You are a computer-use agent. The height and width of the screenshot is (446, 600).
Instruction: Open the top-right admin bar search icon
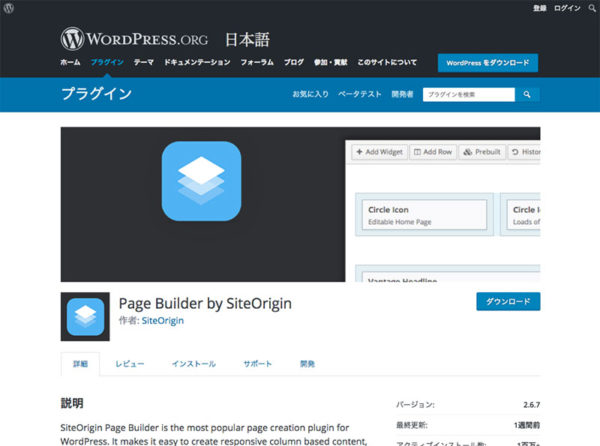(592, 8)
